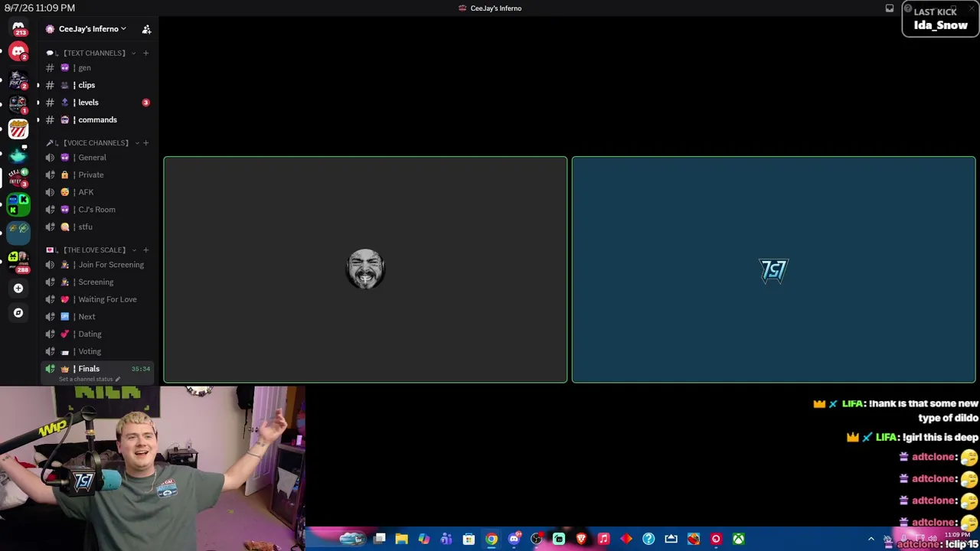The width and height of the screenshot is (980, 551).
Task: Click the invite people icon
Action: [x=146, y=29]
